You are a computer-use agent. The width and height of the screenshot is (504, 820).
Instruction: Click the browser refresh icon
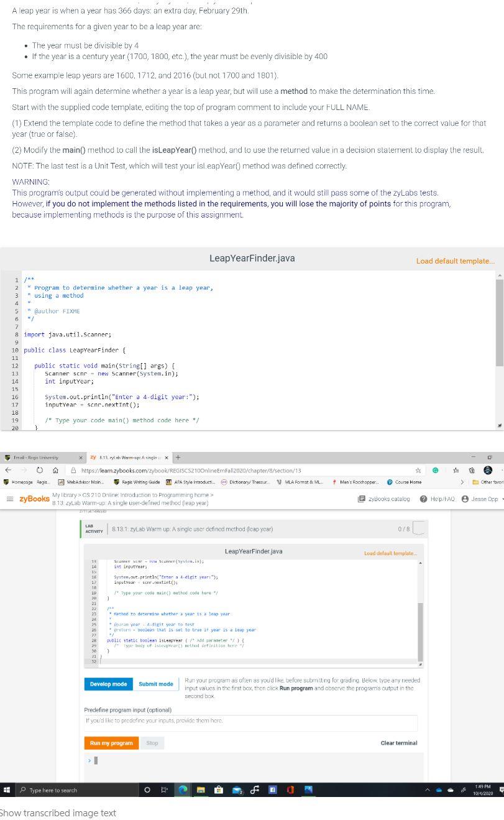[39, 471]
